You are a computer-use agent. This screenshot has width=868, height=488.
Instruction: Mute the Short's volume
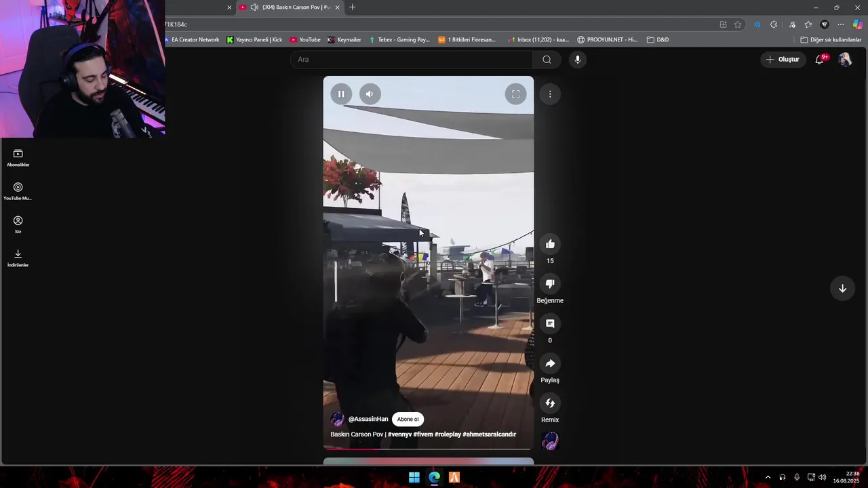pos(370,94)
